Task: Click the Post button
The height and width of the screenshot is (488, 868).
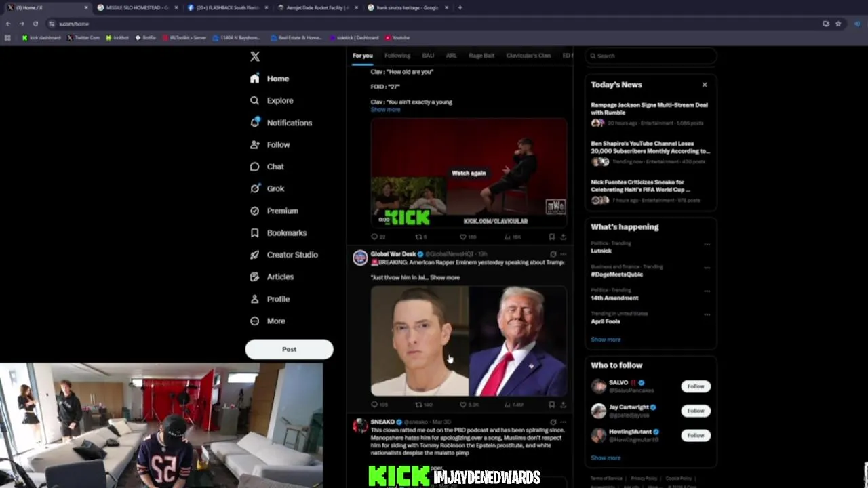Action: pos(289,350)
